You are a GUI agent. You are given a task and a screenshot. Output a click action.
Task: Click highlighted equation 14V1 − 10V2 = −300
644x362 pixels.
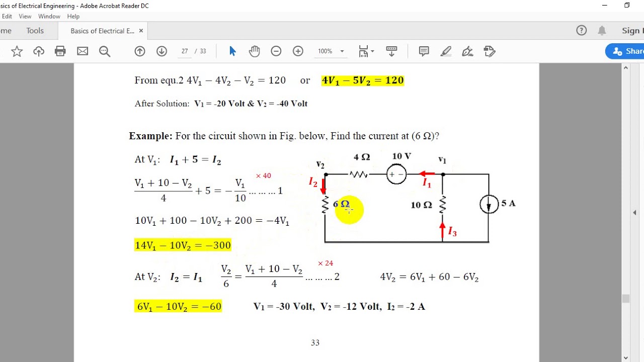[x=183, y=245]
